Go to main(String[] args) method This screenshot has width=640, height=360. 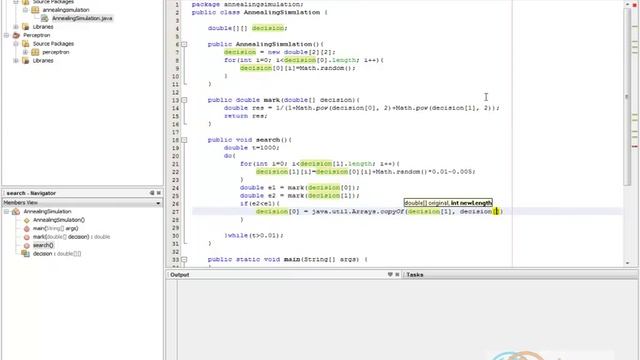[x=56, y=229]
